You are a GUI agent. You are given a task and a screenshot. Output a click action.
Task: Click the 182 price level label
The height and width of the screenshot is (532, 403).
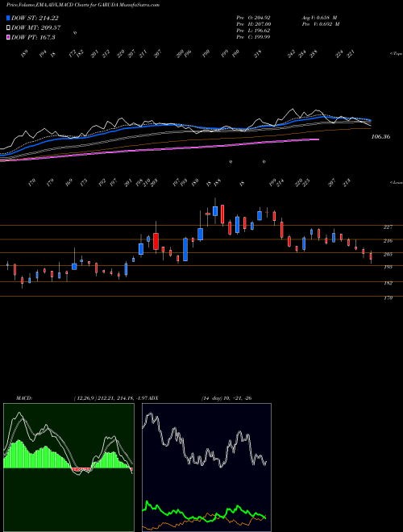[388, 283]
